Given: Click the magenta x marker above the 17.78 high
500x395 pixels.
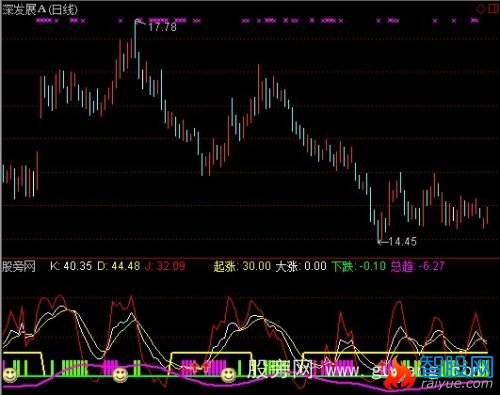Looking at the screenshot, I should 139,21.
